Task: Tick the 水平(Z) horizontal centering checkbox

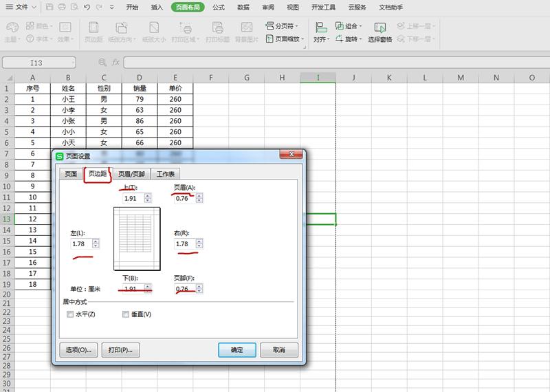Action: (x=70, y=314)
